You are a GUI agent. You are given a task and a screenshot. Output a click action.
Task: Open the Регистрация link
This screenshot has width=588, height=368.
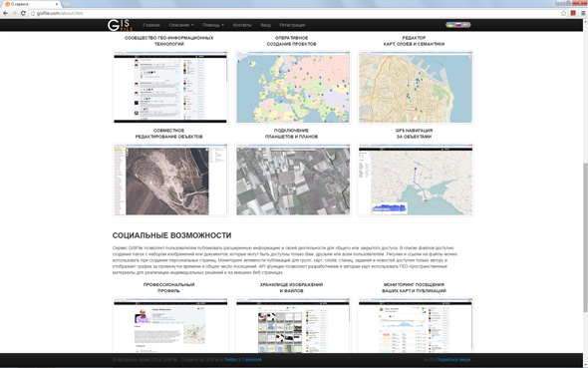pyautogui.click(x=292, y=25)
